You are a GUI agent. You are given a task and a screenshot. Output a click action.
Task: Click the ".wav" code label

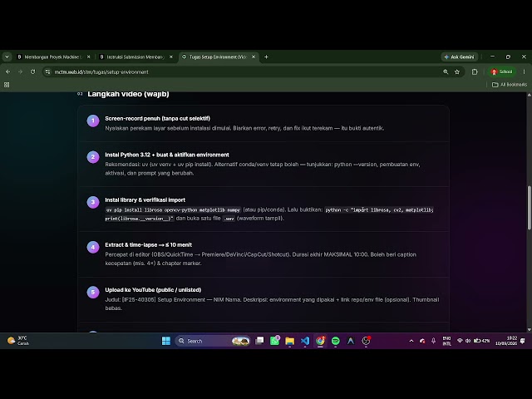(229, 219)
